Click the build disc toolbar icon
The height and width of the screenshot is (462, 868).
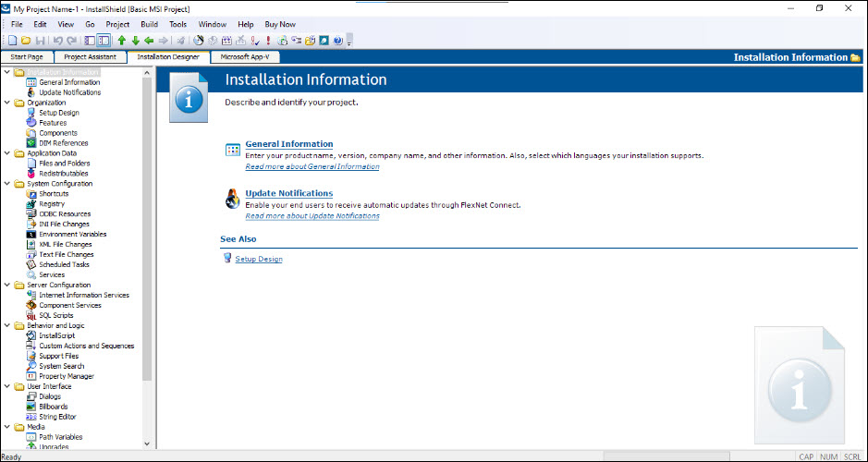(199, 41)
